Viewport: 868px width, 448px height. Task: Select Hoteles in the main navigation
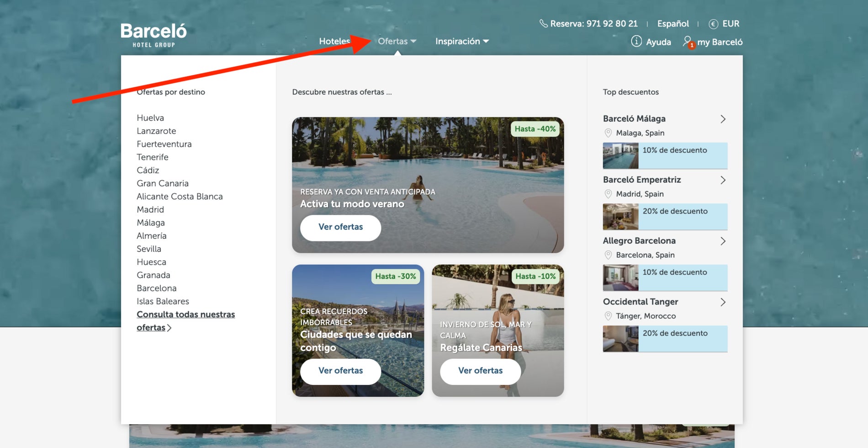334,41
